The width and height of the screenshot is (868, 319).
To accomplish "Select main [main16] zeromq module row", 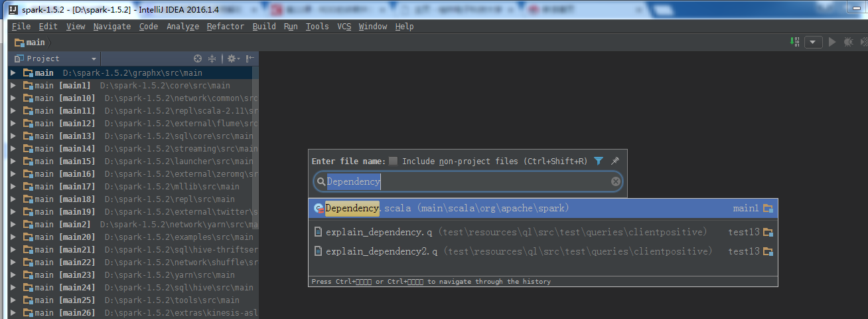I will pos(133,173).
